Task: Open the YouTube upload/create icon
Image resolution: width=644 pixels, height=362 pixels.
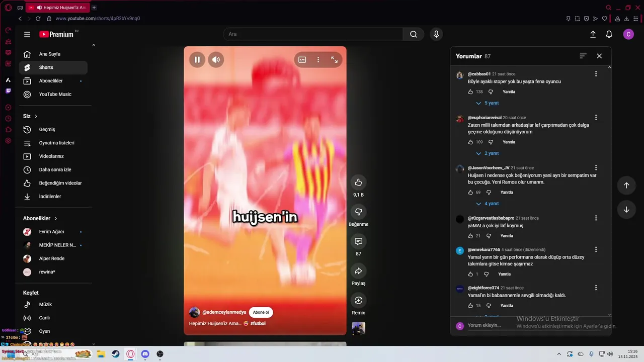Action: point(593,34)
